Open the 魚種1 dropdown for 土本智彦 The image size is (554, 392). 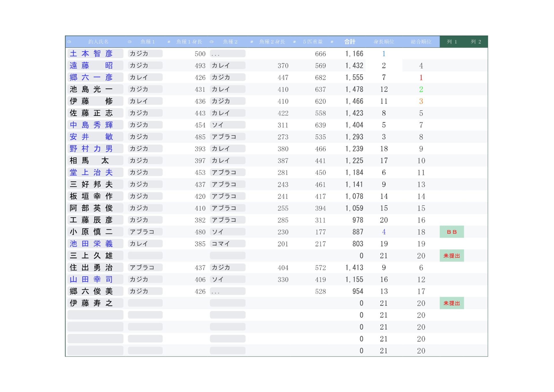click(145, 54)
